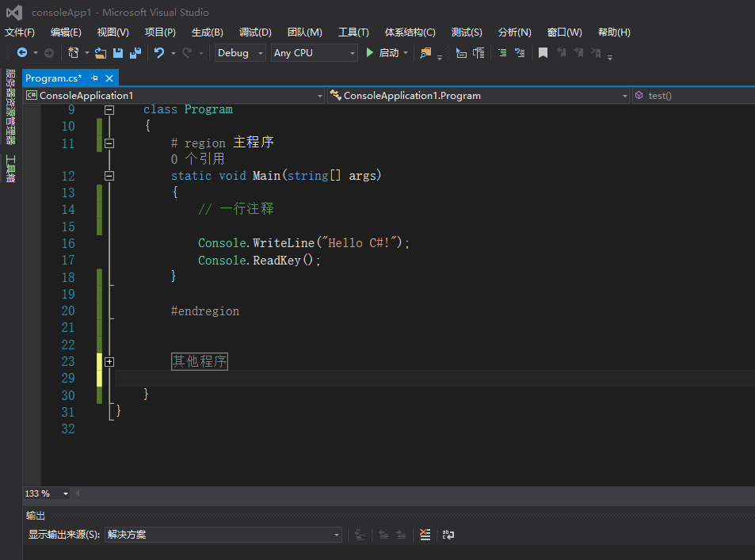
Task: Open the 文件(F) menu
Action: click(x=20, y=32)
